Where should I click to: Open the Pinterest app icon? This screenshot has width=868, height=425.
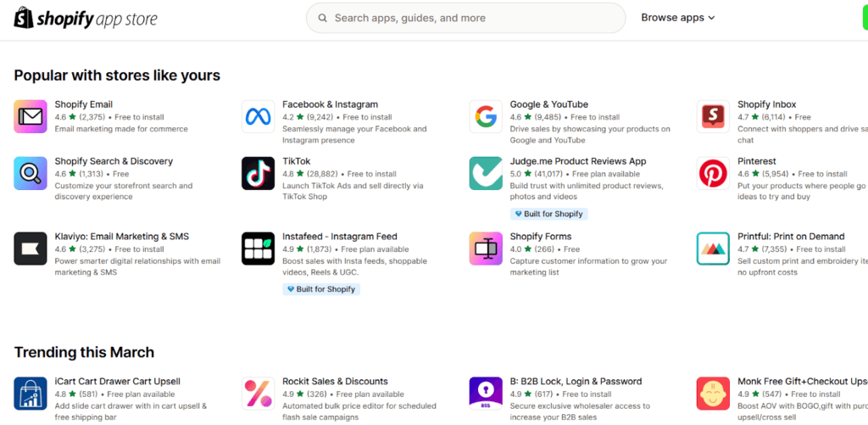tap(713, 173)
